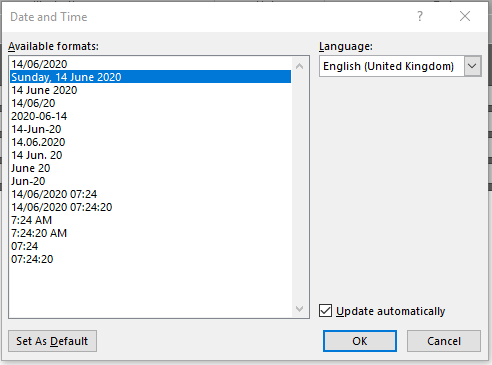The height and width of the screenshot is (365, 492).
Task: Click the formats list scroll down arrow
Action: click(299, 309)
